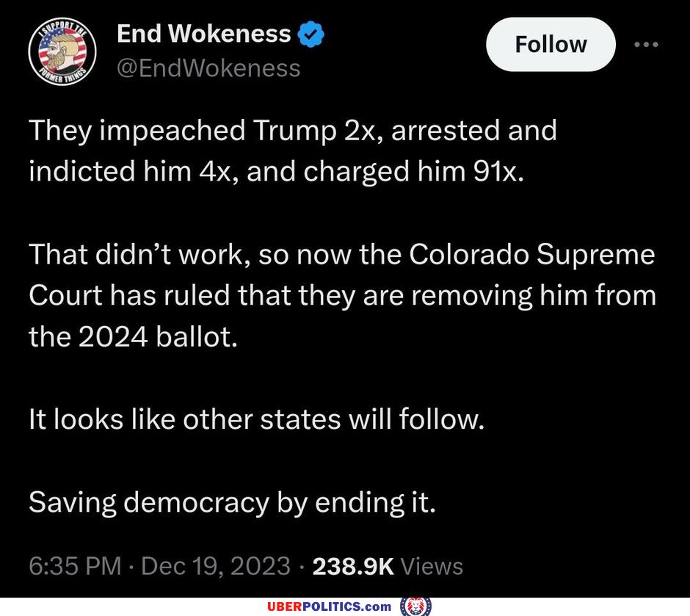Click the That didn't work paragraph
The image size is (690, 616).
click(x=342, y=296)
